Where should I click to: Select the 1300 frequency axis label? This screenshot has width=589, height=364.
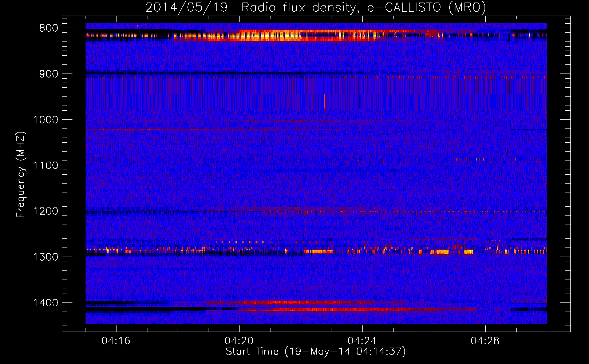coord(46,257)
